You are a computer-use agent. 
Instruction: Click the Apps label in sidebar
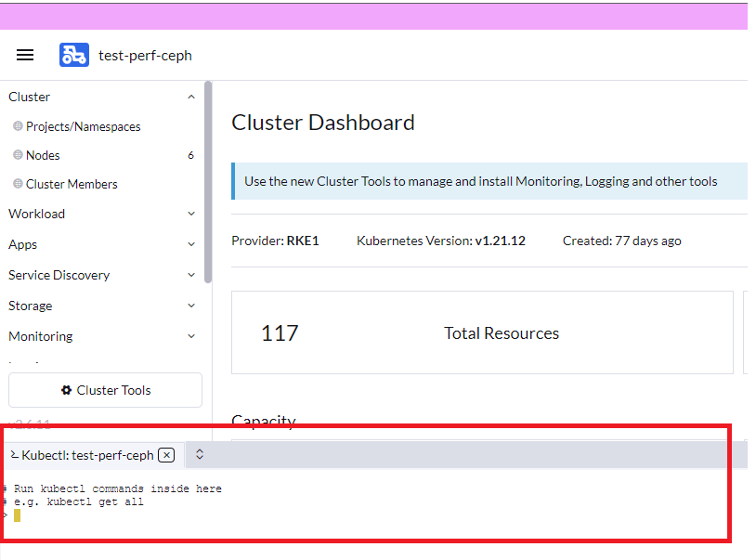[22, 245]
